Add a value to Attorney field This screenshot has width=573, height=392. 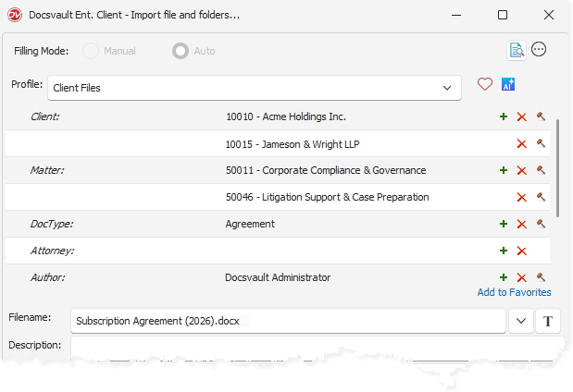(504, 251)
